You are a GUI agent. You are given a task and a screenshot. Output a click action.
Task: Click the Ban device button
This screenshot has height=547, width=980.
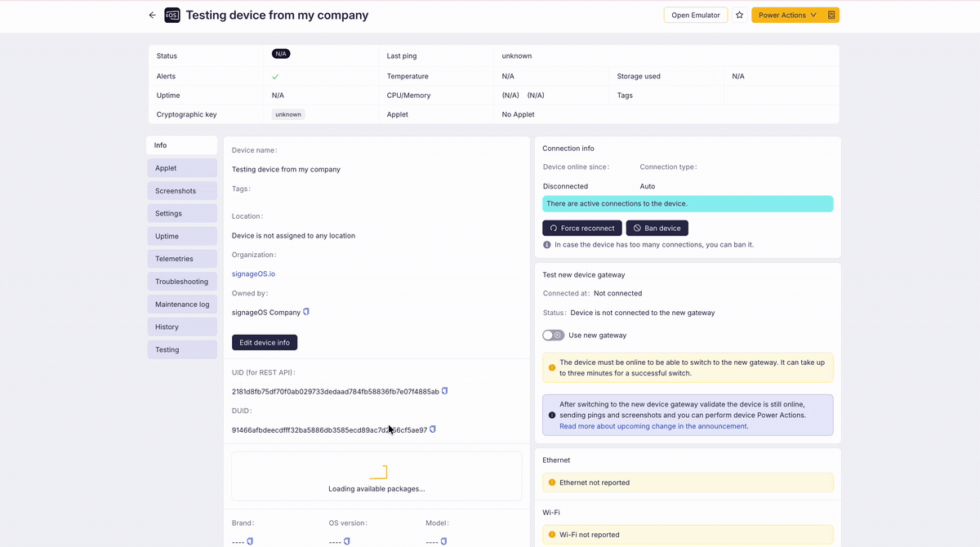[657, 228]
